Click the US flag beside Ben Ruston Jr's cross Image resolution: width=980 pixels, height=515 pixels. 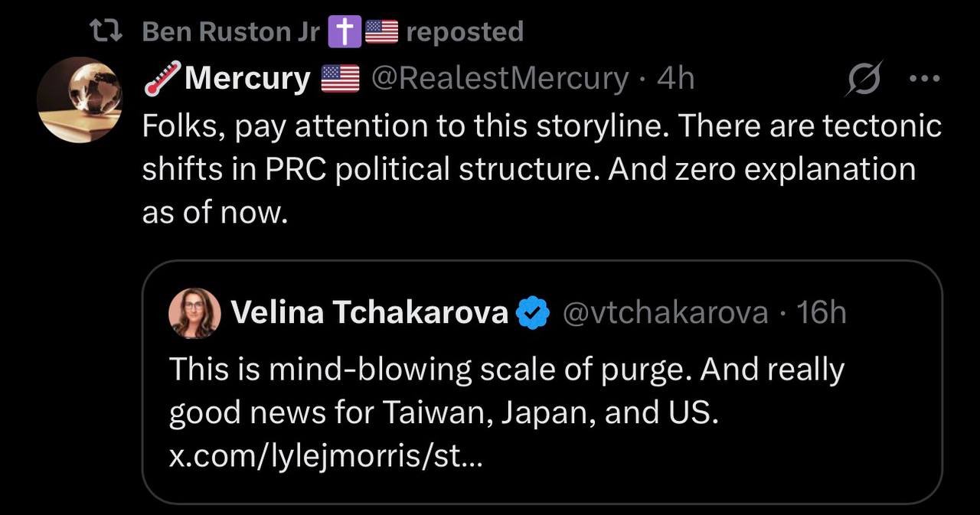coord(381,31)
